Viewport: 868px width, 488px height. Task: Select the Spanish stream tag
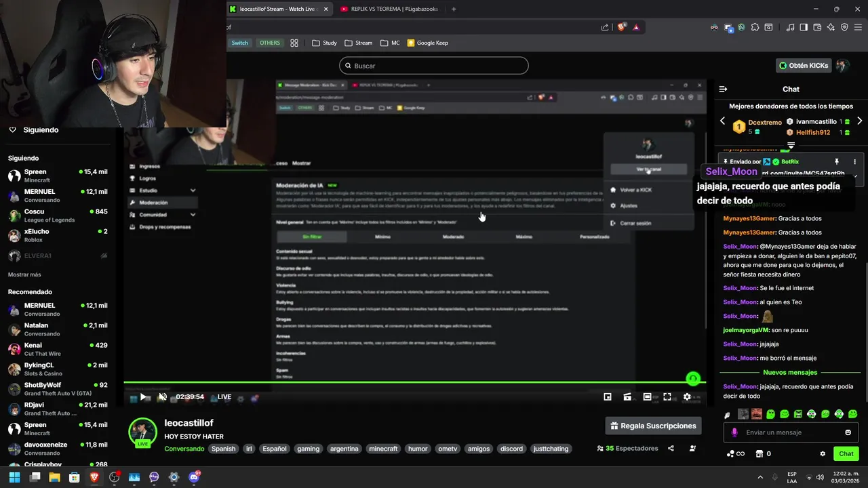tap(223, 449)
